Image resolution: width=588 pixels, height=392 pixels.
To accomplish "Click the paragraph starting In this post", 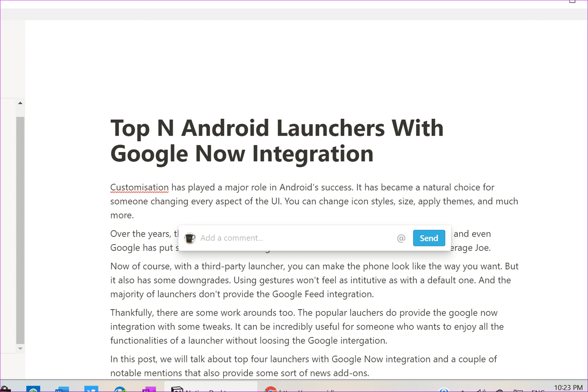I will [x=304, y=366].
